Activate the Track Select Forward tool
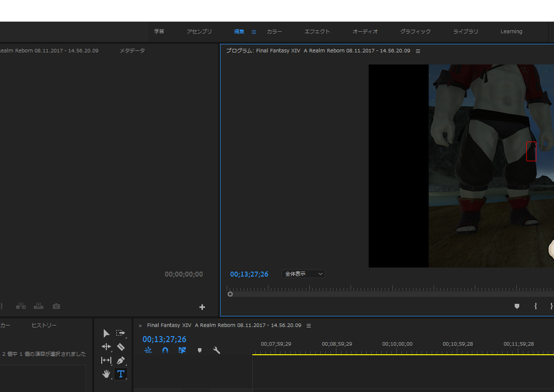 120,333
